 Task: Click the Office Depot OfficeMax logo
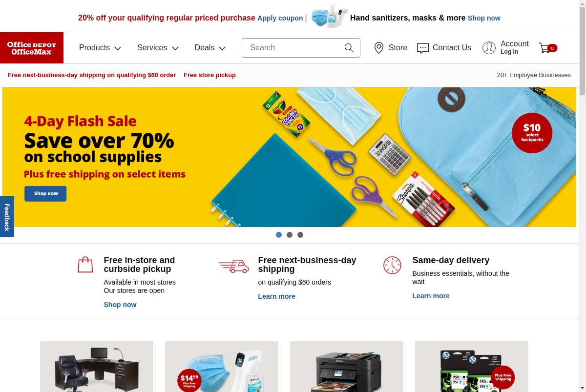(32, 48)
